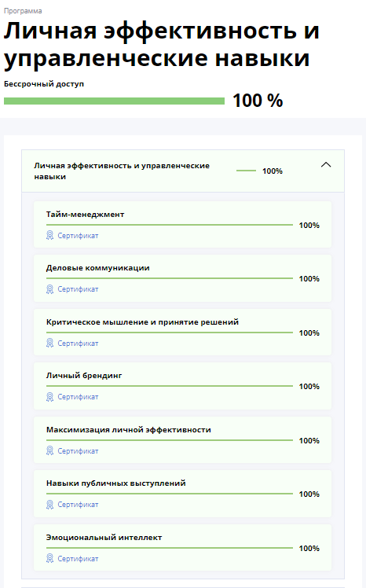Click the certificate ribbon icon under Личный брендинг
366x588 pixels.
point(49,397)
